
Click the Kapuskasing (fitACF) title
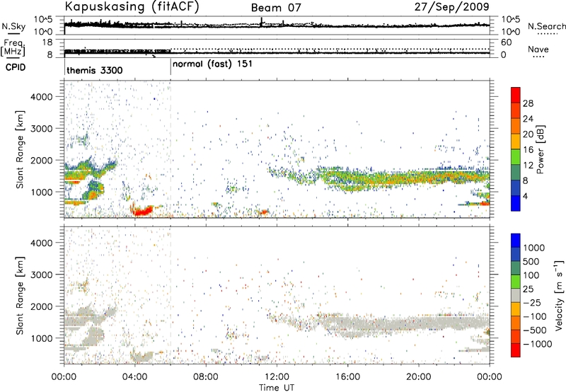[132, 6]
